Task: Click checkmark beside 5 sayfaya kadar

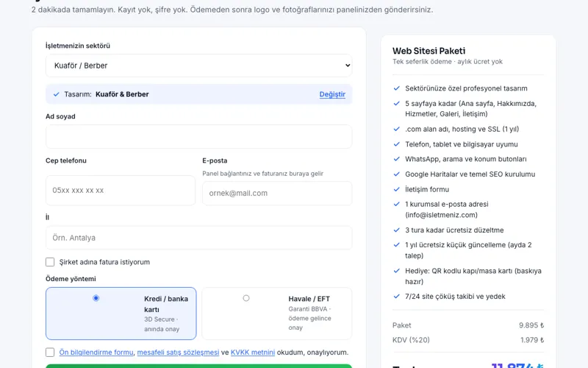Action: pos(396,103)
